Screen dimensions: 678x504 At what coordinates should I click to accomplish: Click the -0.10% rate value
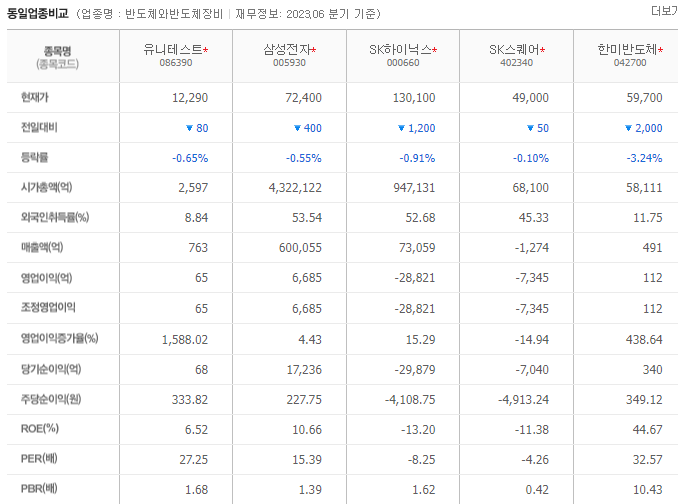[x=531, y=158]
